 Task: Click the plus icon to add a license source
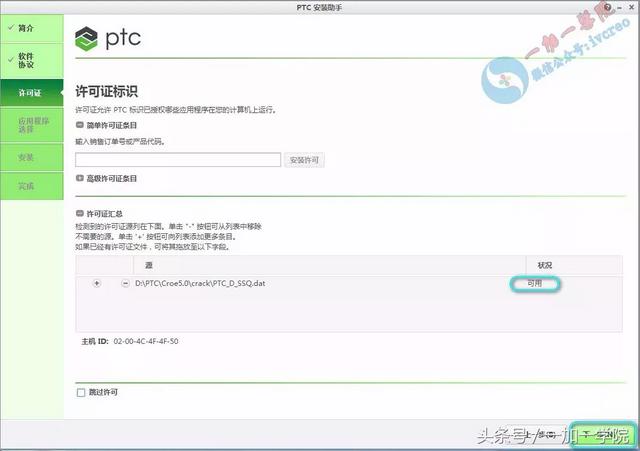click(97, 283)
